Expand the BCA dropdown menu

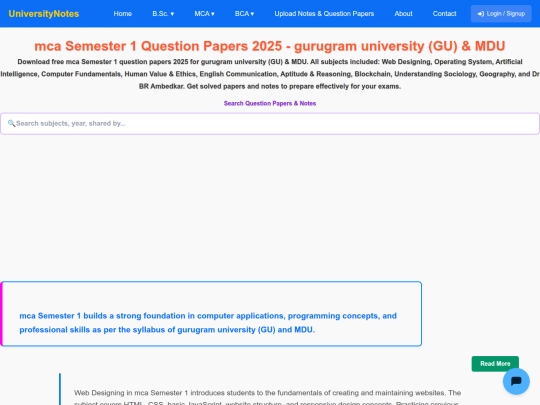point(245,14)
